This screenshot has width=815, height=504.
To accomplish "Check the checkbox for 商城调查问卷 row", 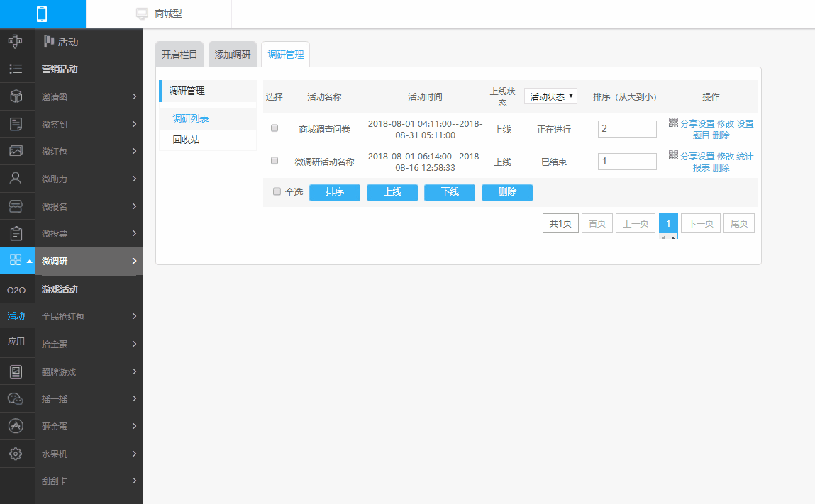I will click(x=275, y=128).
